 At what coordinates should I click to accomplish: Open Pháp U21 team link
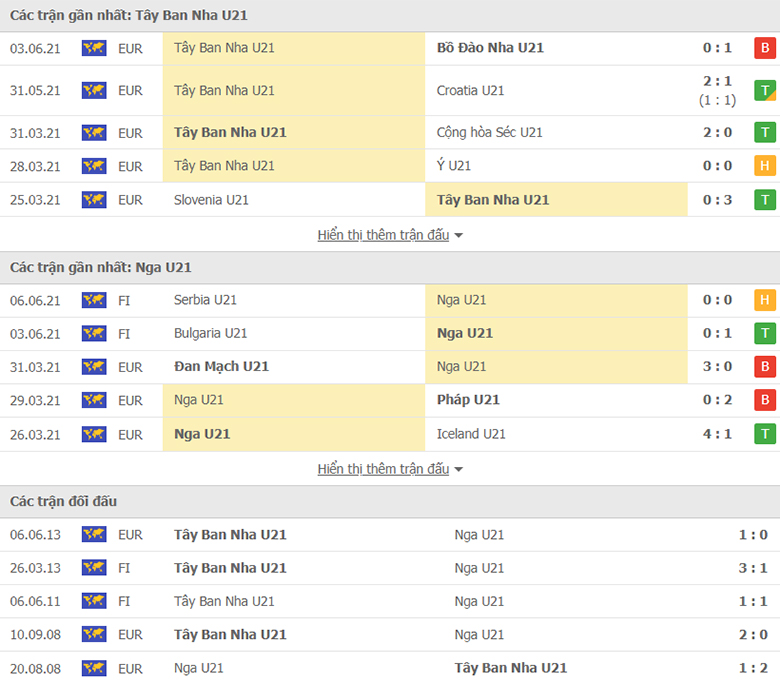pyautogui.click(x=468, y=400)
